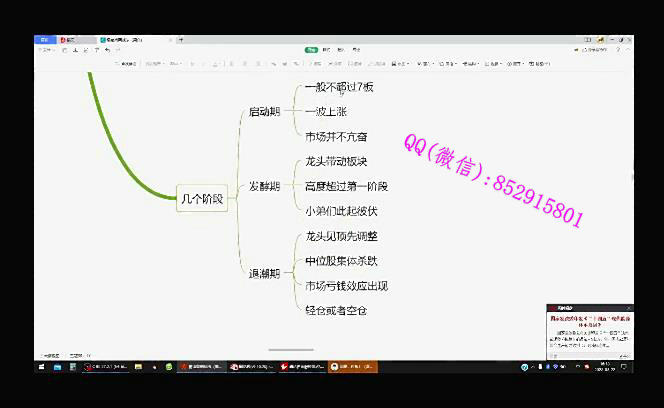Select the 启动期 branch node
The image size is (664, 408).
click(x=265, y=112)
